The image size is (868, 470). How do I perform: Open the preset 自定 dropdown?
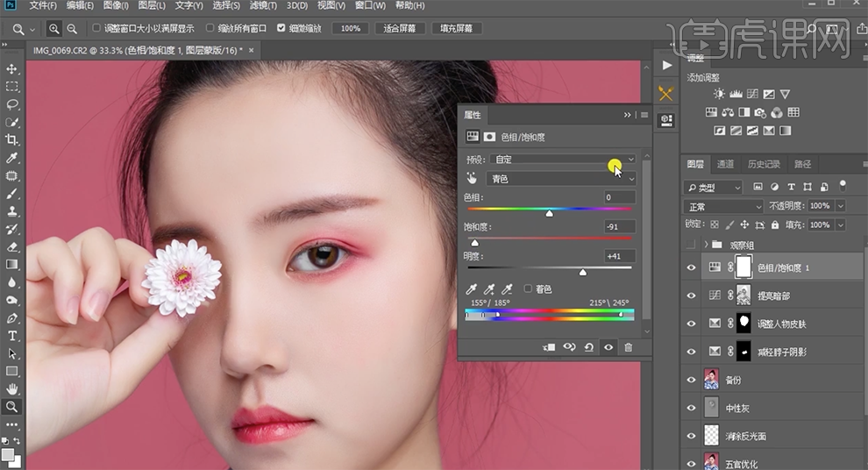(x=564, y=160)
